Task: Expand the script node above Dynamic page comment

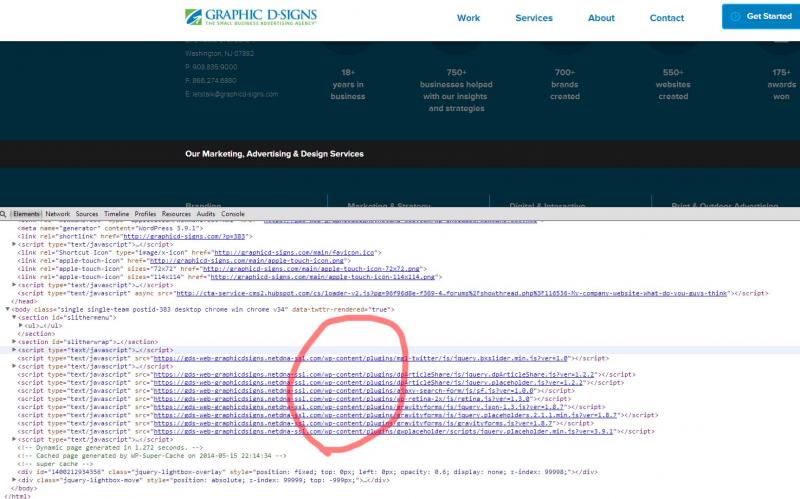Action: 14,439
